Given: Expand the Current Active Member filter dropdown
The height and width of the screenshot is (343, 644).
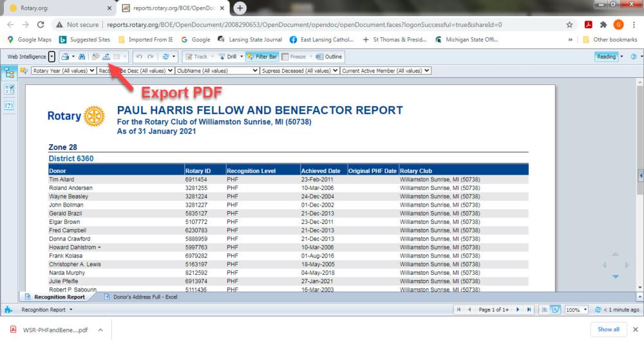Looking at the screenshot, I should (427, 71).
